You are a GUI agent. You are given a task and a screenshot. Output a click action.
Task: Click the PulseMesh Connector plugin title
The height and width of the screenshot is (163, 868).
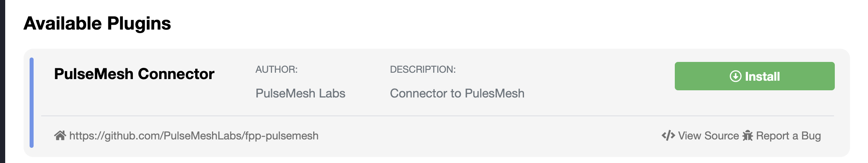(134, 74)
